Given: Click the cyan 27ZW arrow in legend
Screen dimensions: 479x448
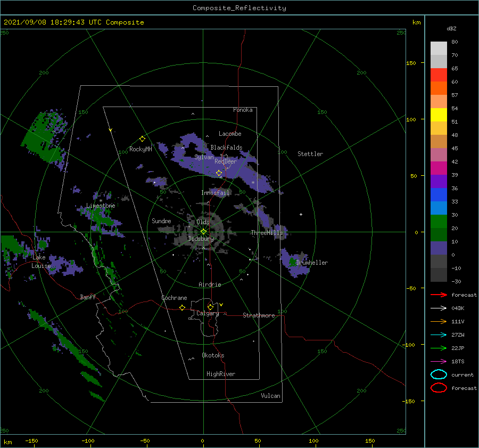Looking at the screenshot, I should [x=439, y=335].
